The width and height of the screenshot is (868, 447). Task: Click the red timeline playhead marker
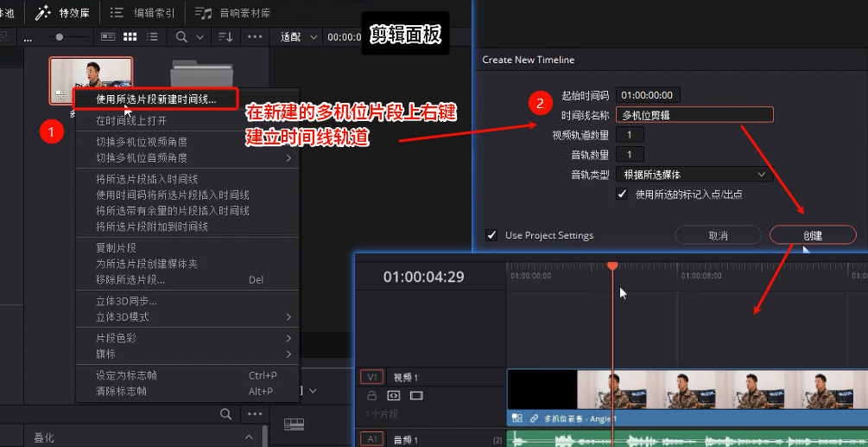pyautogui.click(x=612, y=266)
